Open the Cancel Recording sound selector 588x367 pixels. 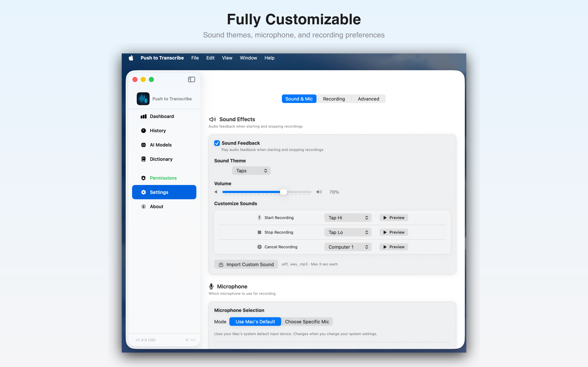click(348, 247)
